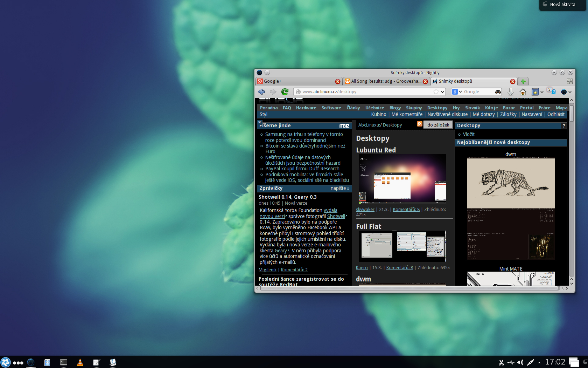
Task: Open the Shotwell link in the news text
Action: coord(336,216)
